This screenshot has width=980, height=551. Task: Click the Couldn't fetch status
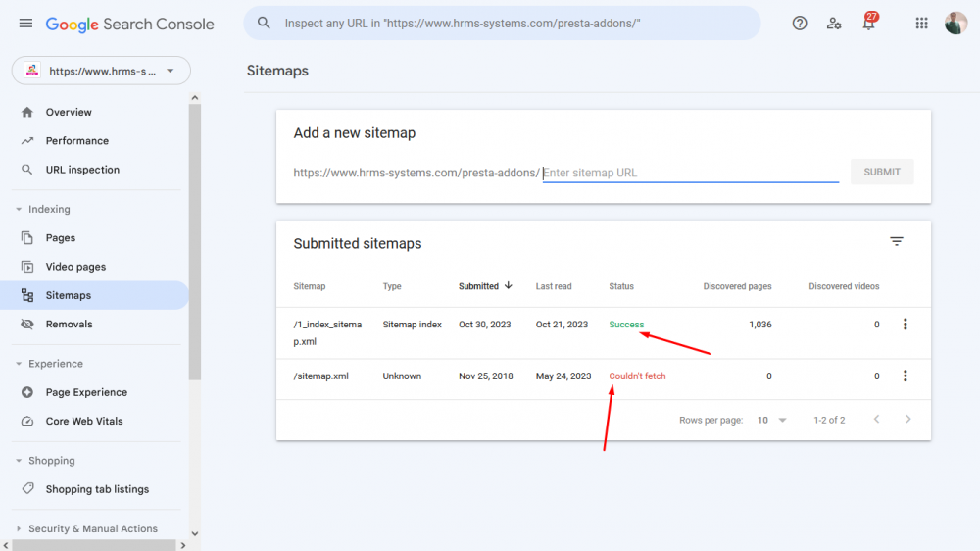point(638,376)
